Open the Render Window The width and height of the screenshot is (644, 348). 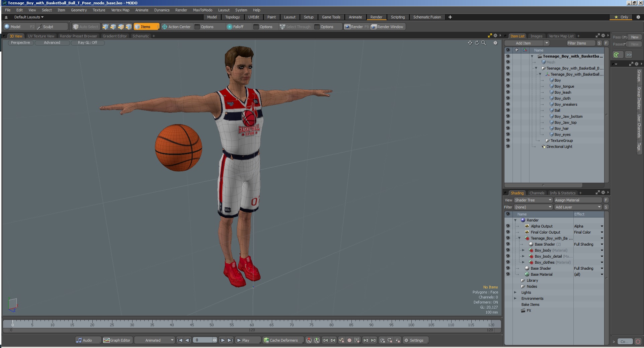pyautogui.click(x=387, y=27)
